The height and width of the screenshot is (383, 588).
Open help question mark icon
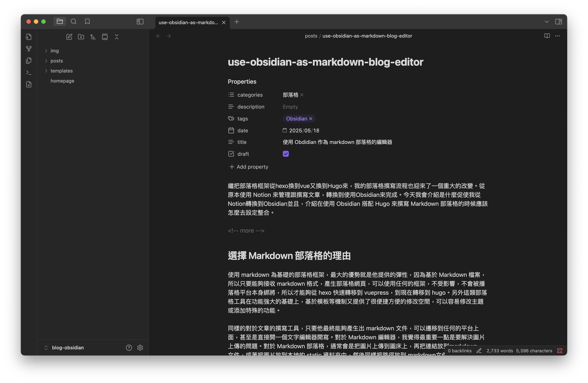pyautogui.click(x=129, y=348)
